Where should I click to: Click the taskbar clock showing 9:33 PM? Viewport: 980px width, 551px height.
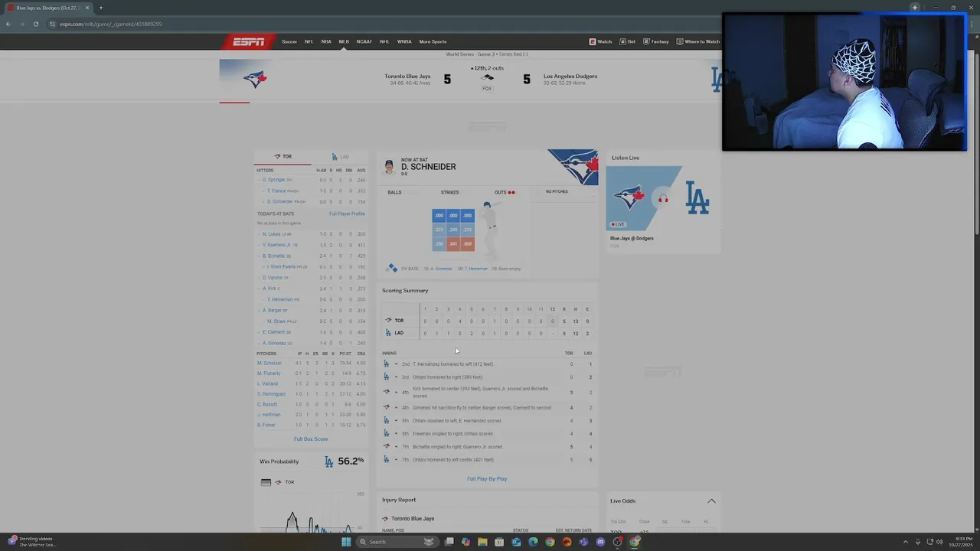coord(960,542)
